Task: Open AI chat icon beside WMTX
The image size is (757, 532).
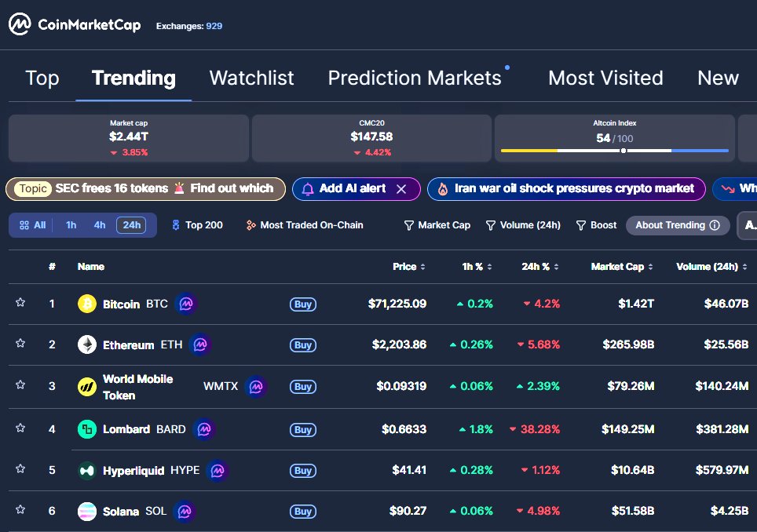Action: click(256, 387)
